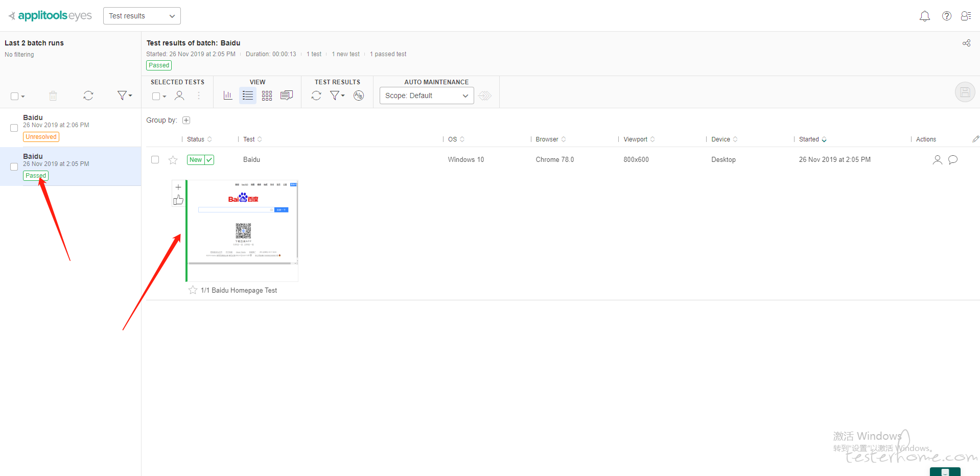Open the batch select-all dropdown arrow
Image resolution: width=980 pixels, height=476 pixels.
click(23, 97)
